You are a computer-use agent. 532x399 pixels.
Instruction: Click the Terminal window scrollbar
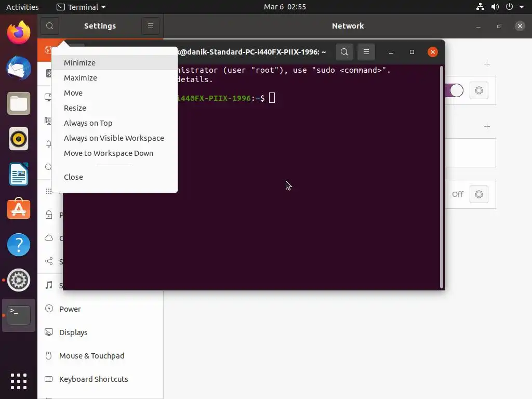pos(442,177)
